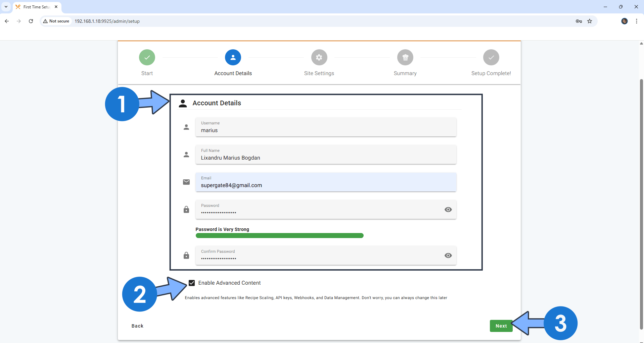Select the Summary chef hat icon
Image resolution: width=644 pixels, height=343 pixels.
(x=405, y=57)
